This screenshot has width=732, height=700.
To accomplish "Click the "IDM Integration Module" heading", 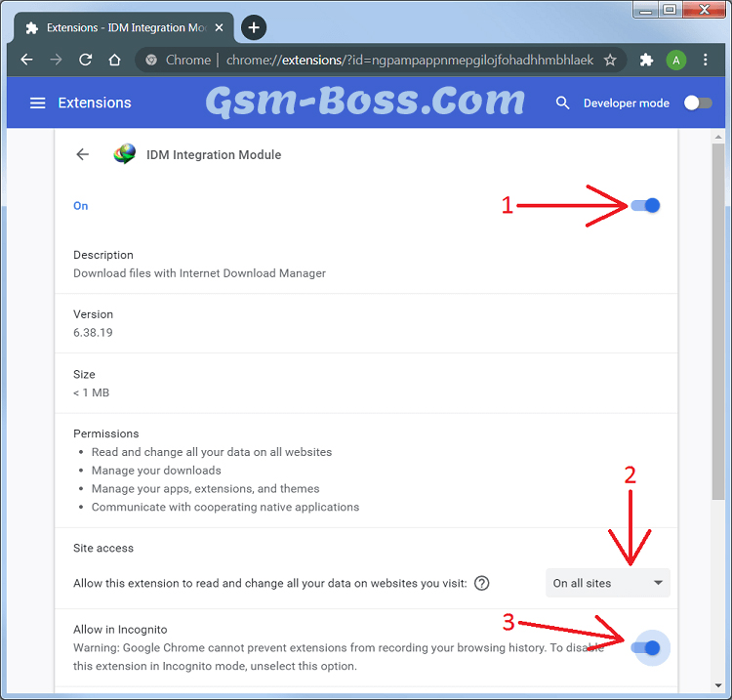I will (214, 154).
